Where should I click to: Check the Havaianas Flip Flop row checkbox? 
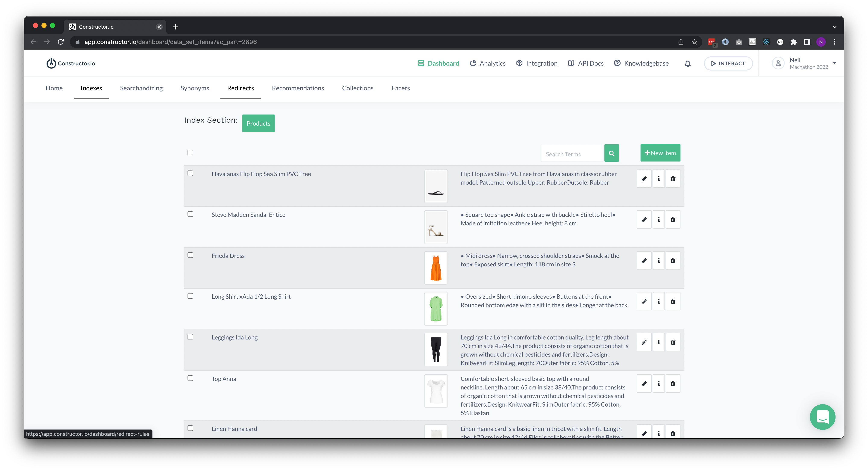point(190,173)
